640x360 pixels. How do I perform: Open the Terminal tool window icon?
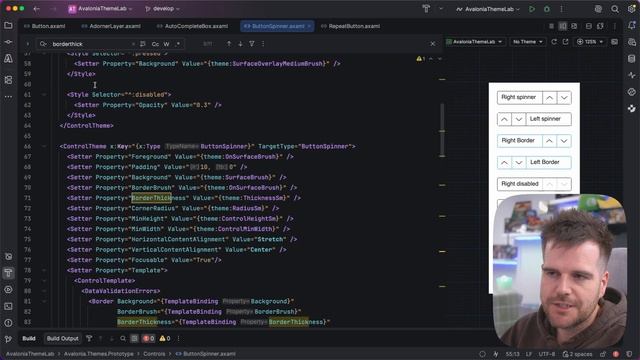(8, 306)
